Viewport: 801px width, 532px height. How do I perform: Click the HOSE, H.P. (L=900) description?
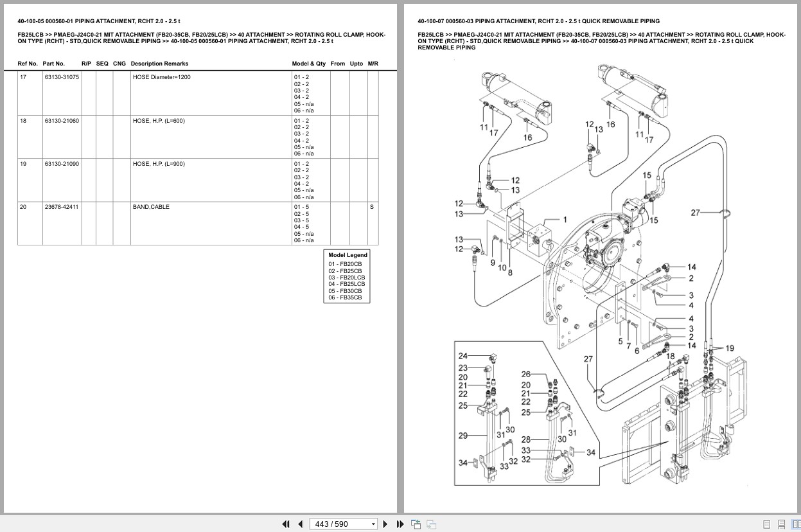point(159,164)
